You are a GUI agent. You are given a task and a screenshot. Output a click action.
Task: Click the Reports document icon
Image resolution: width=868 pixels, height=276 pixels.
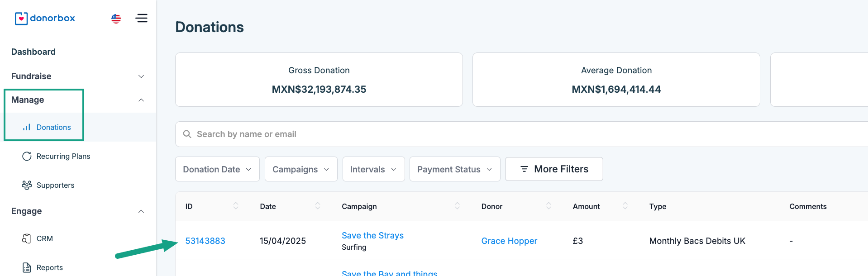(27, 267)
